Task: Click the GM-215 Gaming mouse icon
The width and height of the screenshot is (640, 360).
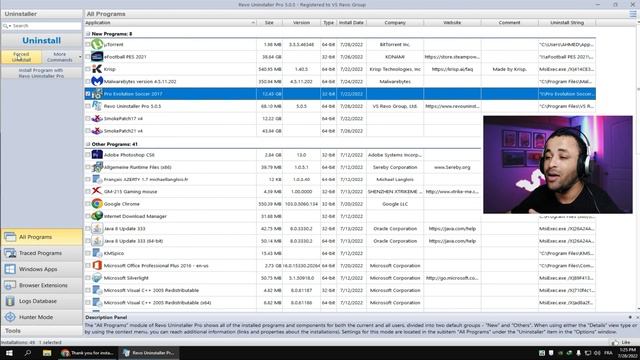Action: [97, 191]
